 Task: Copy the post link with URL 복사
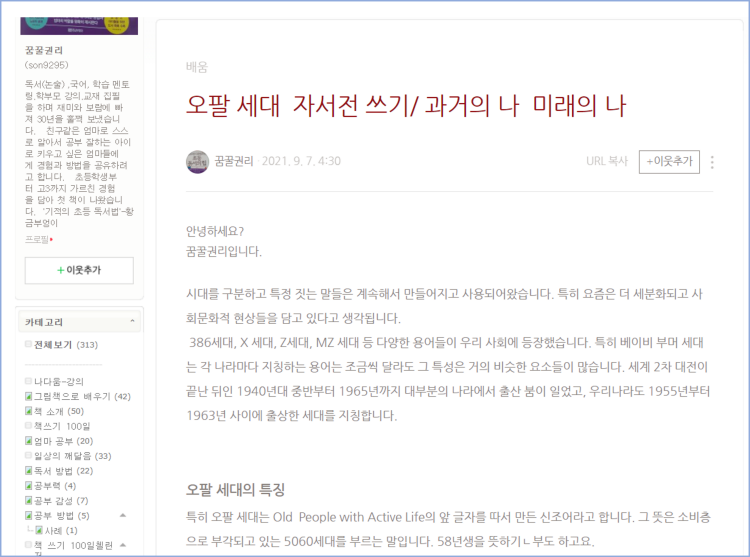pos(606,161)
